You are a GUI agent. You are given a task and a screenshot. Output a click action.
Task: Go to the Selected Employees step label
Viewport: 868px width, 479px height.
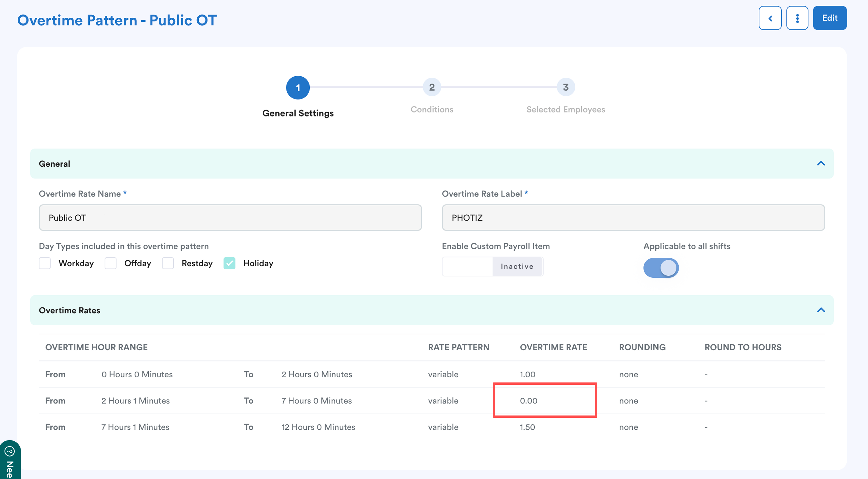(565, 110)
